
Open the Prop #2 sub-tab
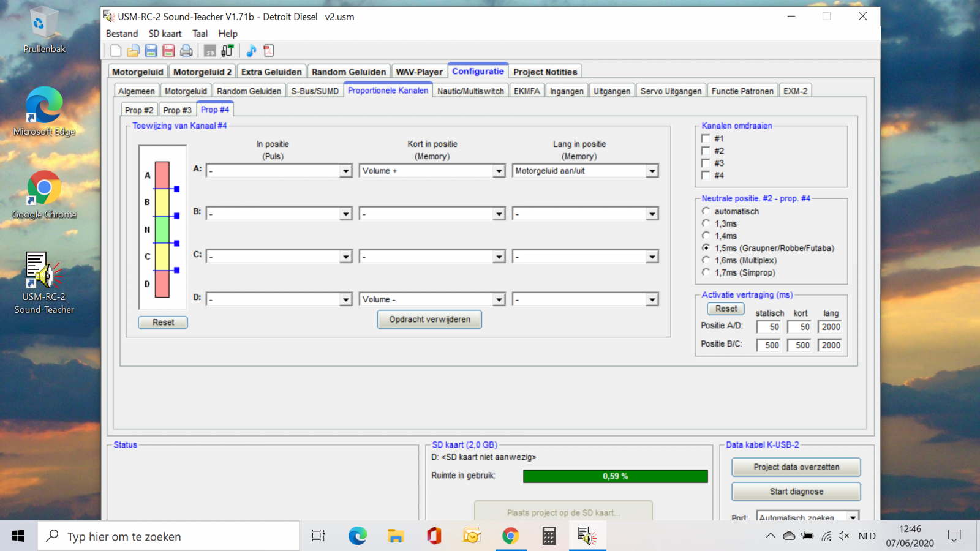click(139, 110)
